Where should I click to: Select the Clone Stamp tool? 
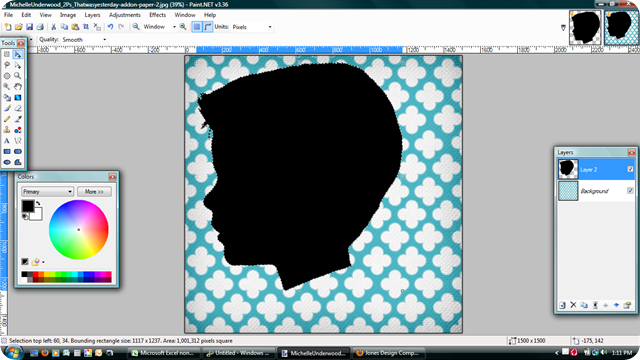[7, 130]
